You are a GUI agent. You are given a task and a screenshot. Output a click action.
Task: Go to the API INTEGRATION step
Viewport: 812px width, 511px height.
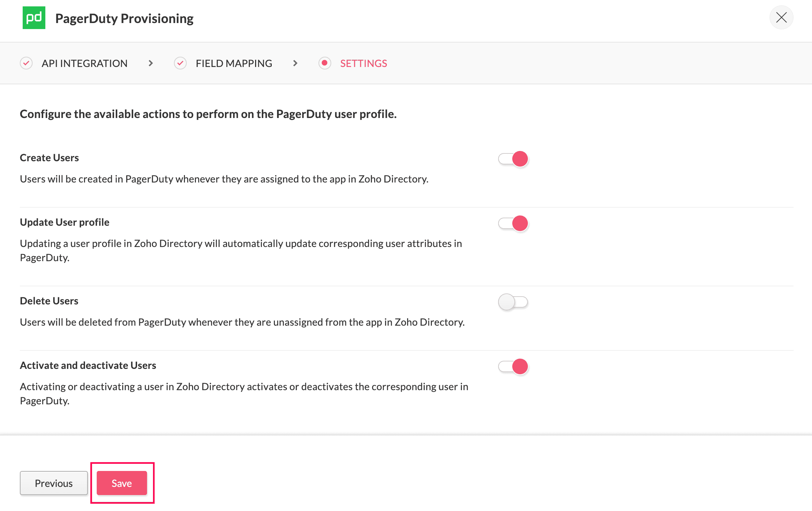(84, 63)
